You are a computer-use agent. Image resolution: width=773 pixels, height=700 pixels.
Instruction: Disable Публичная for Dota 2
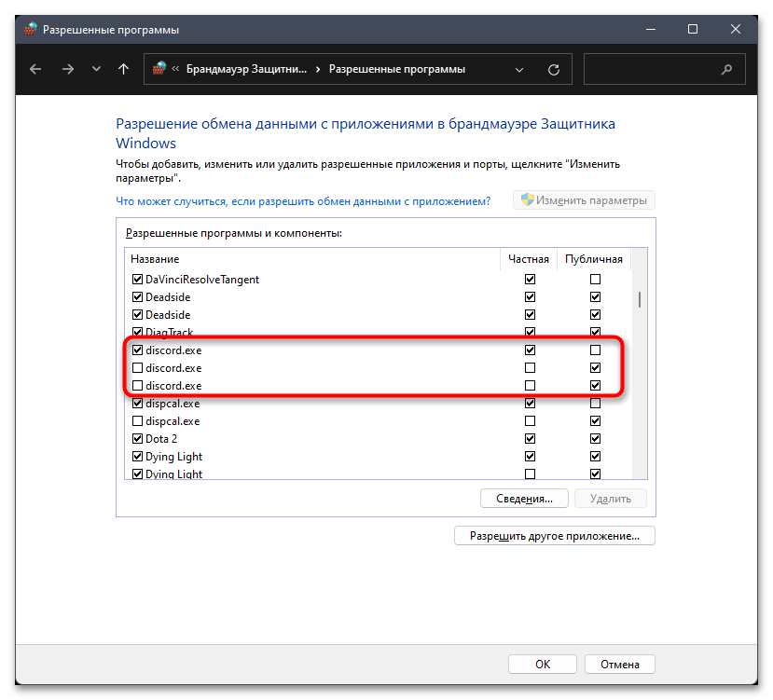point(595,439)
